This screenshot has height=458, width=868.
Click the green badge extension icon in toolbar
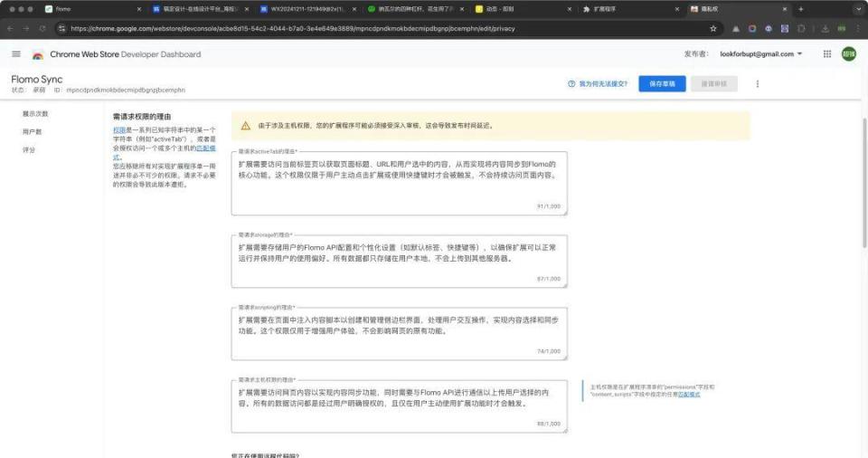(x=842, y=28)
